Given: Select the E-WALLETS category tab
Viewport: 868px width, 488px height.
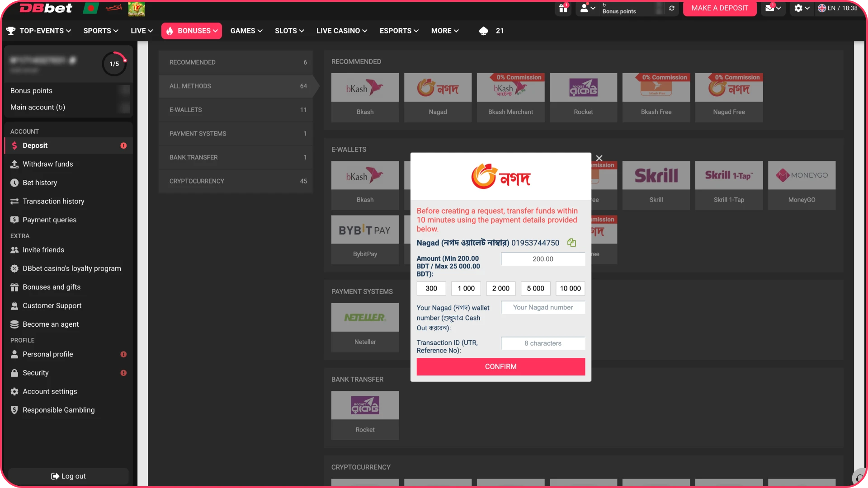Looking at the screenshot, I should tap(236, 110).
